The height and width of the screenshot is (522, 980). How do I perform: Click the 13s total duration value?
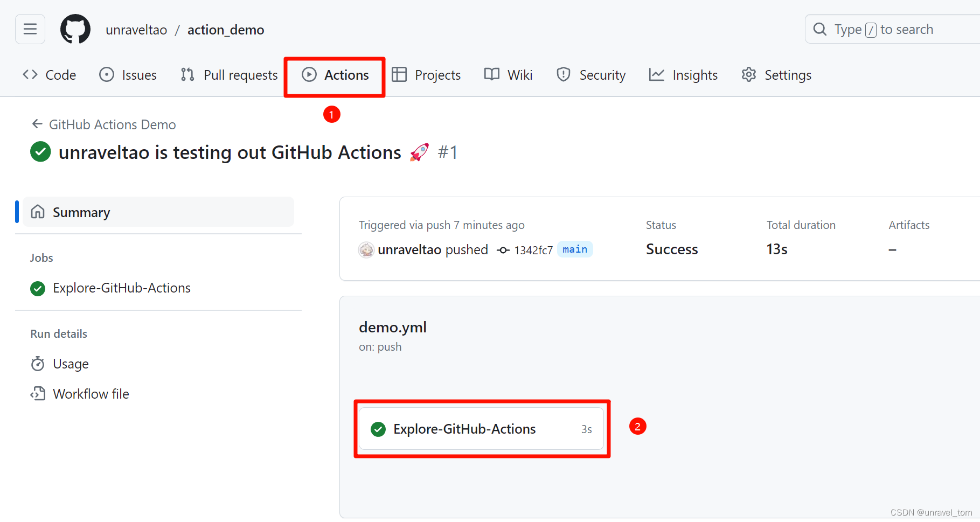click(777, 249)
